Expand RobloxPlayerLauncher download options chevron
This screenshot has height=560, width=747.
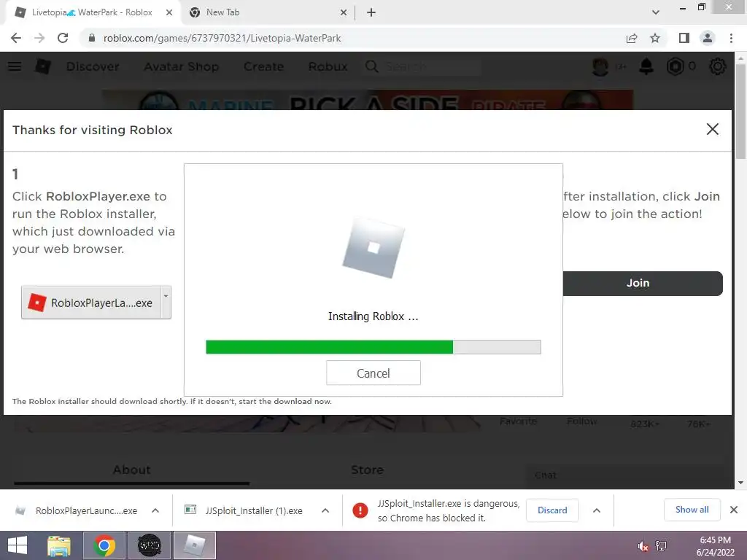(155, 510)
